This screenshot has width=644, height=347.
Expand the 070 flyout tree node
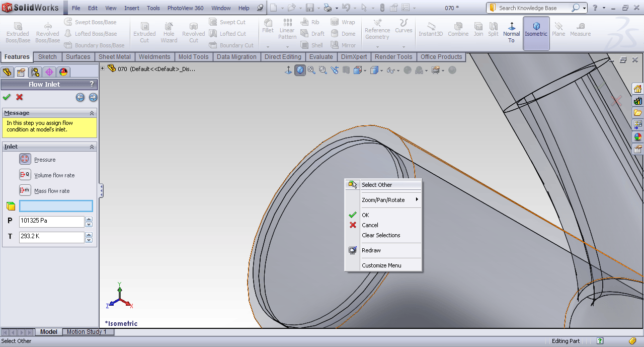(x=103, y=68)
